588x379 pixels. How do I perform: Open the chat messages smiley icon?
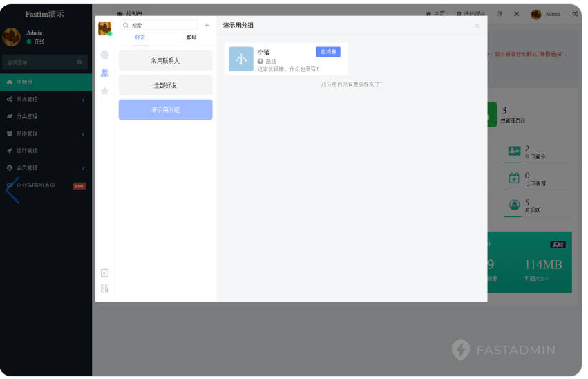pyautogui.click(x=104, y=55)
